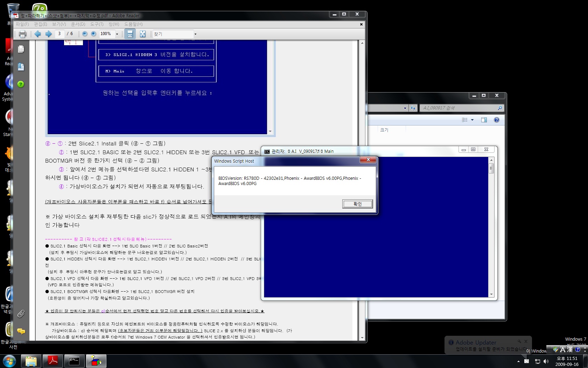The image size is (588, 368).
Task: Click the refresh icon in Explorer window
Action: (x=413, y=108)
